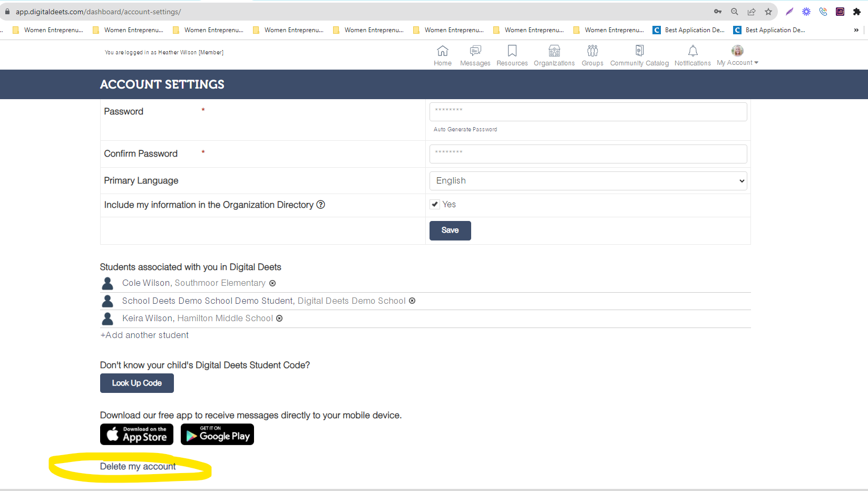The width and height of the screenshot is (868, 491).
Task: Open the browser Extensions puzzle icon
Action: 857,12
